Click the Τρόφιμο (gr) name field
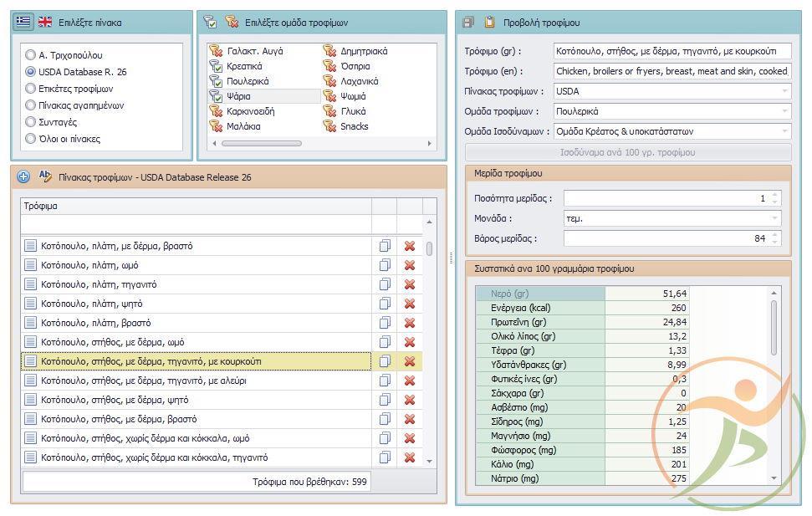Screen dimensions: 812x516 click(672, 51)
